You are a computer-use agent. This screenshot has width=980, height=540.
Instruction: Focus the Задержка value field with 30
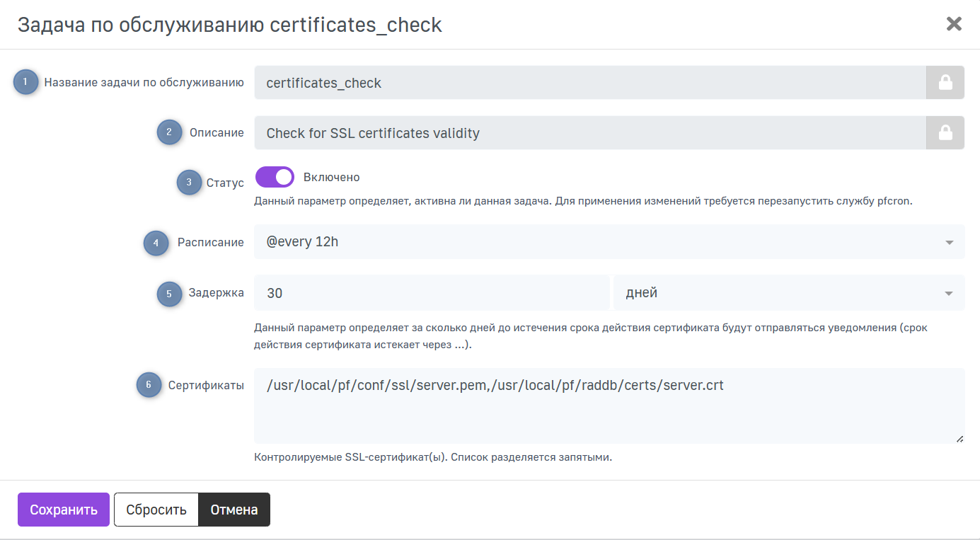[432, 293]
